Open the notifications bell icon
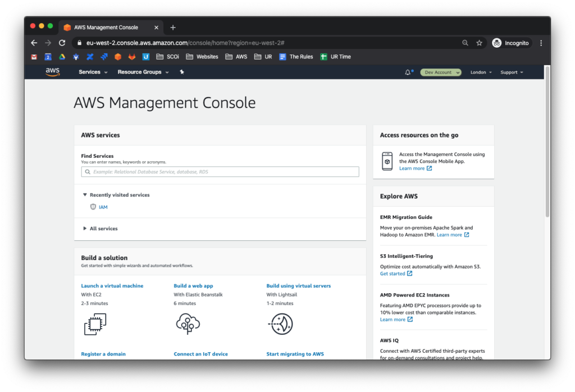Viewport: 575px width, 392px height. [x=408, y=72]
